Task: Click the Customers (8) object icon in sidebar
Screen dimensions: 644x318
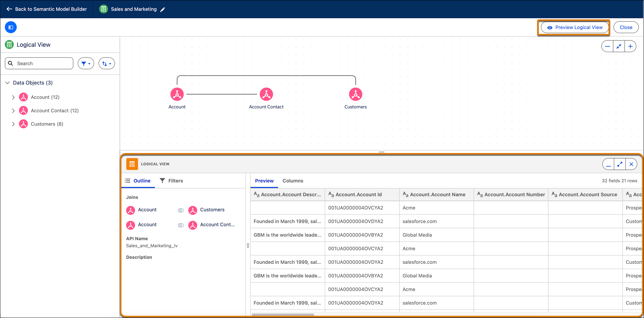Action: tap(23, 124)
